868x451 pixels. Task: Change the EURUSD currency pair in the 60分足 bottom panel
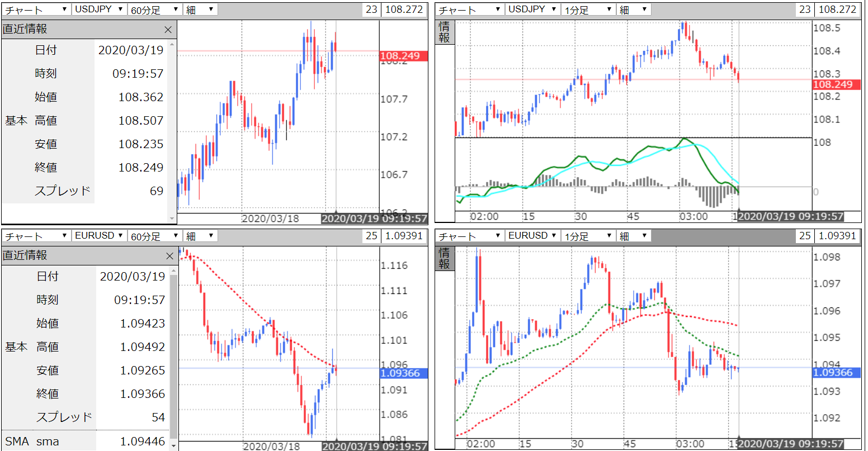click(99, 236)
